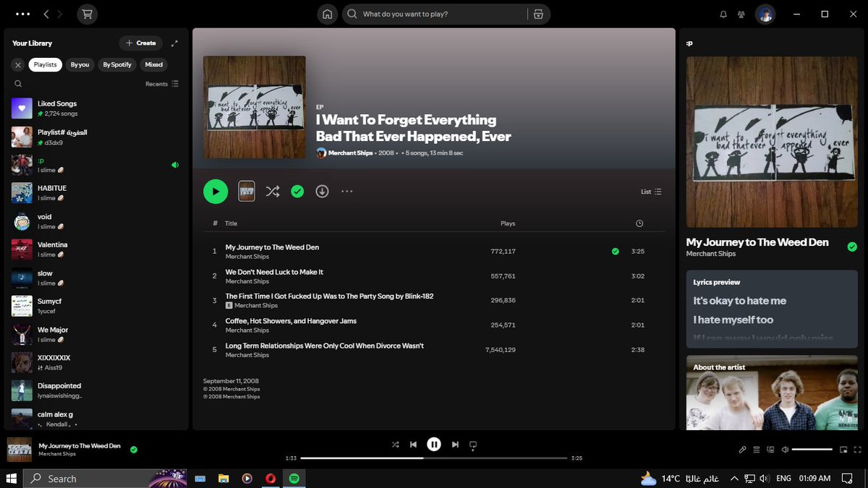Seek using the playback progress bar
The image size is (868, 488).
coord(434,458)
